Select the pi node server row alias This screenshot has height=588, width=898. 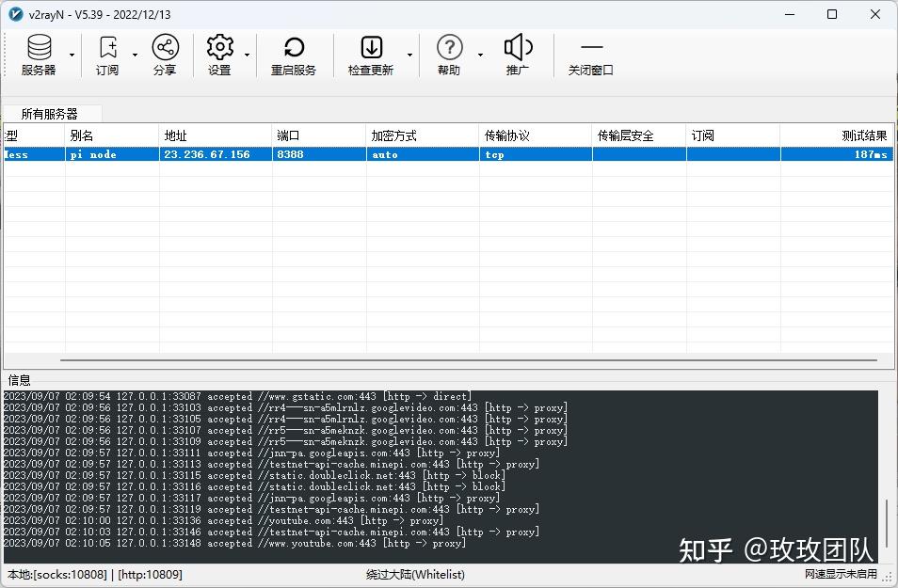point(93,154)
